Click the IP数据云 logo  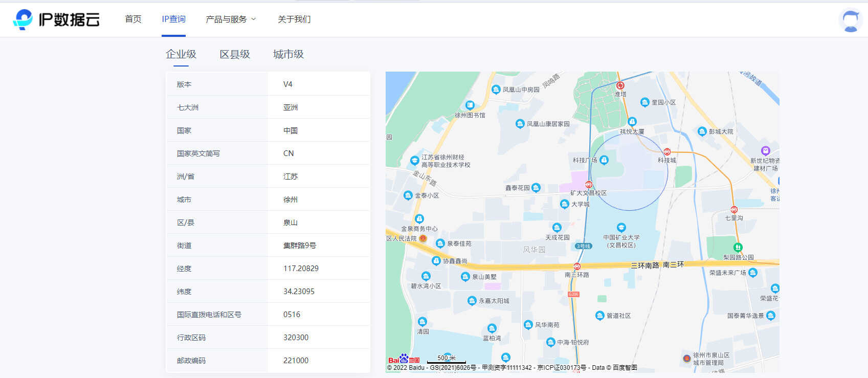(56, 19)
